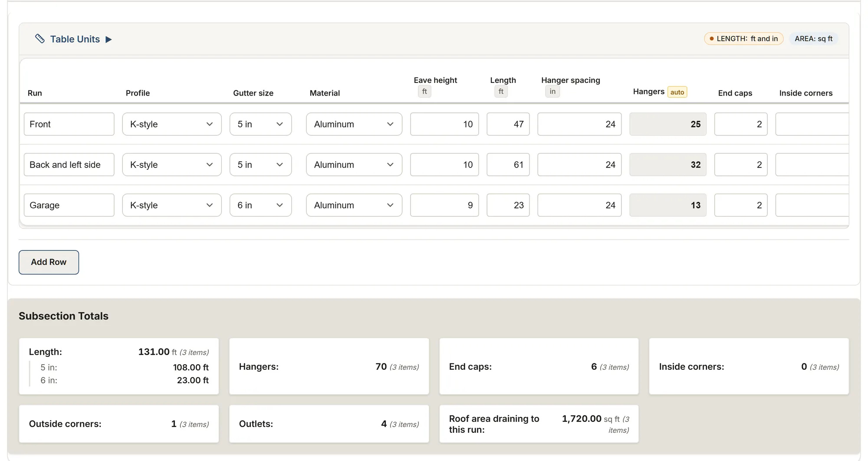Click the auto Hangers value 32
The image size is (868, 461).
(668, 165)
